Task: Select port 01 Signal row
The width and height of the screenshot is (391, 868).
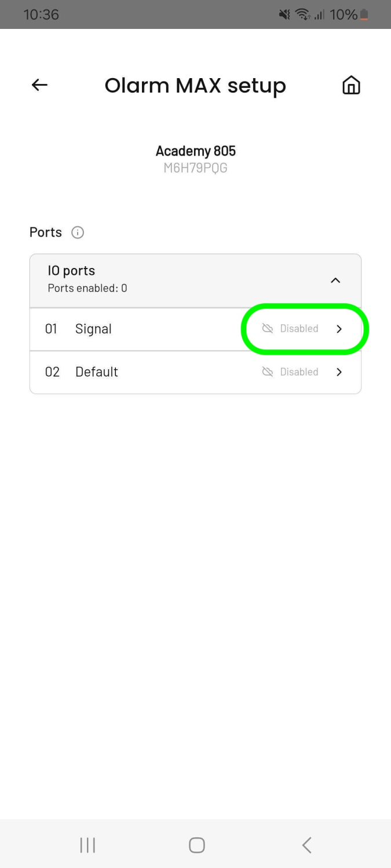Action: coord(195,329)
